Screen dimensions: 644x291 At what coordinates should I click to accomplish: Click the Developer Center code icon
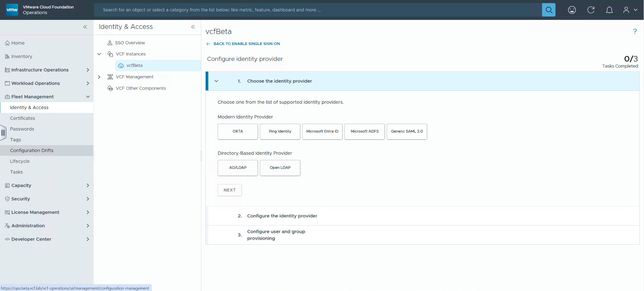[x=7, y=239]
